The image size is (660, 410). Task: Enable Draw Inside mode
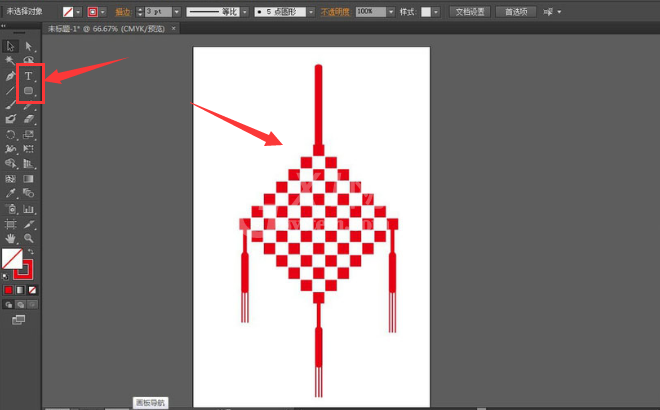tap(32, 304)
